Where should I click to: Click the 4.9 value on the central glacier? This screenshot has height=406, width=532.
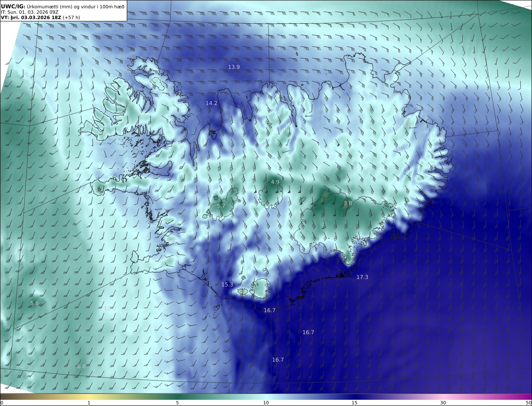[275, 182]
